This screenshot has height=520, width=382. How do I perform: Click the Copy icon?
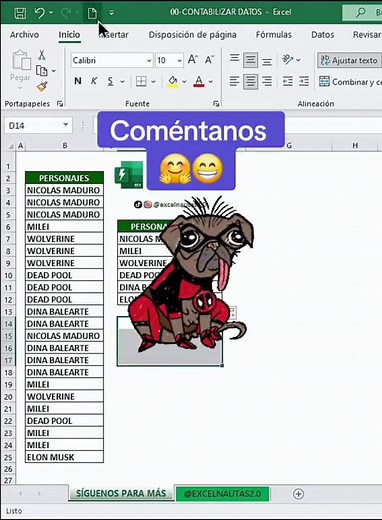42,71
